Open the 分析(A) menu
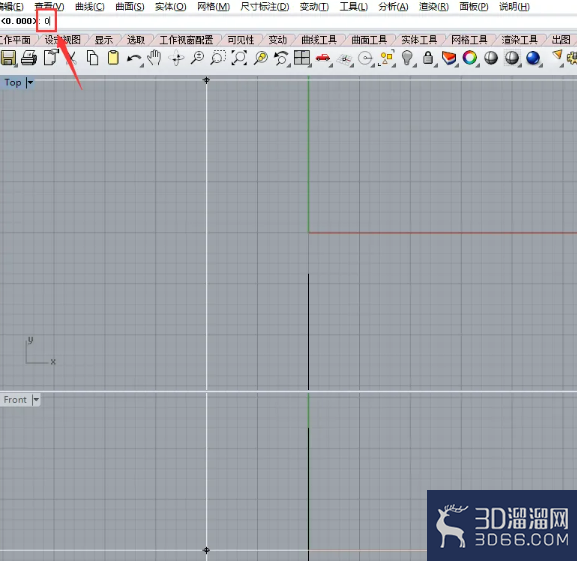Screen dimensions: 577x561 coord(393,7)
